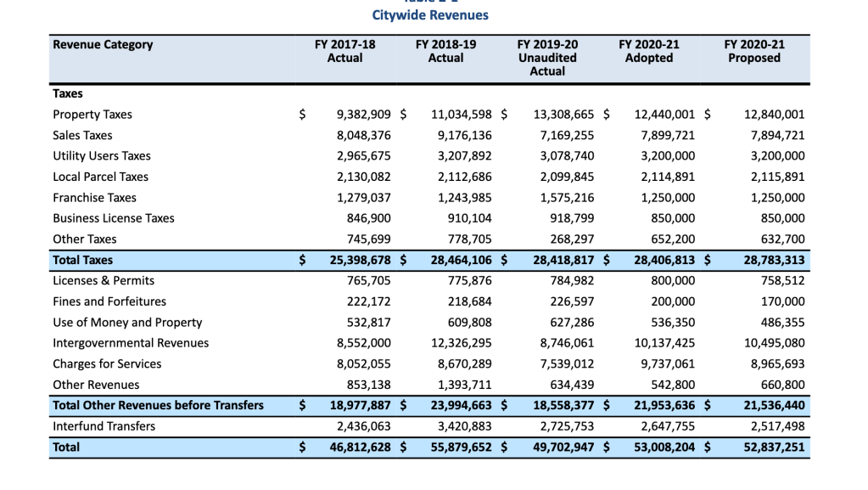Click the Sales Taxes row label
868x490 pixels.
coord(82,135)
